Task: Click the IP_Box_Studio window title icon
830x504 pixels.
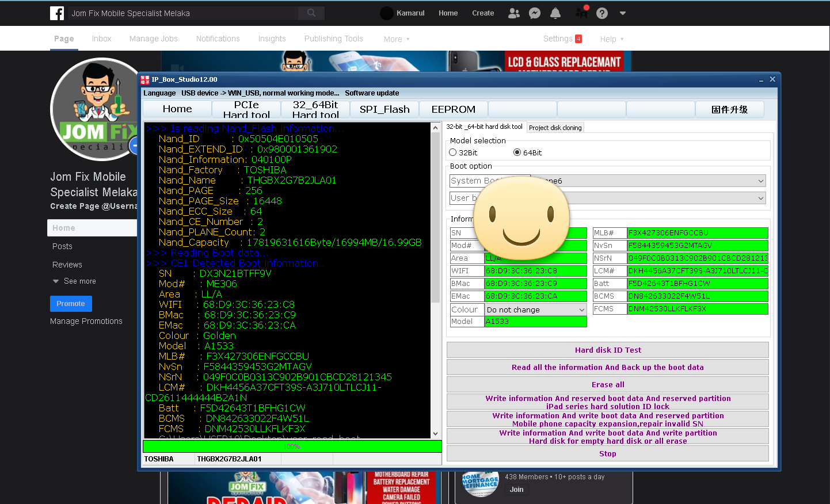Action: pos(145,80)
